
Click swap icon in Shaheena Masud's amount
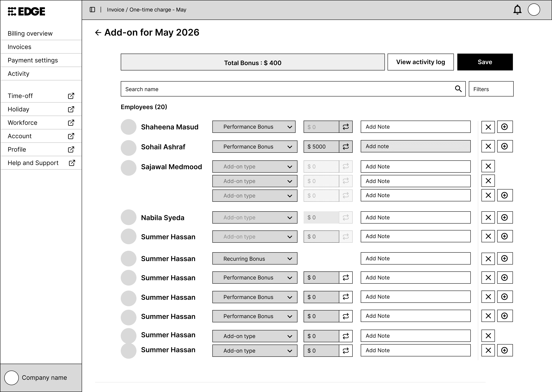346,127
